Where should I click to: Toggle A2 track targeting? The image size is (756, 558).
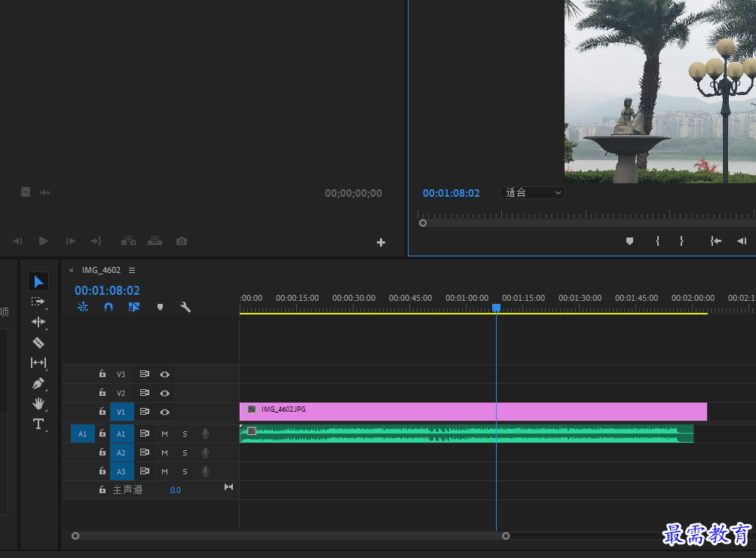(x=121, y=452)
